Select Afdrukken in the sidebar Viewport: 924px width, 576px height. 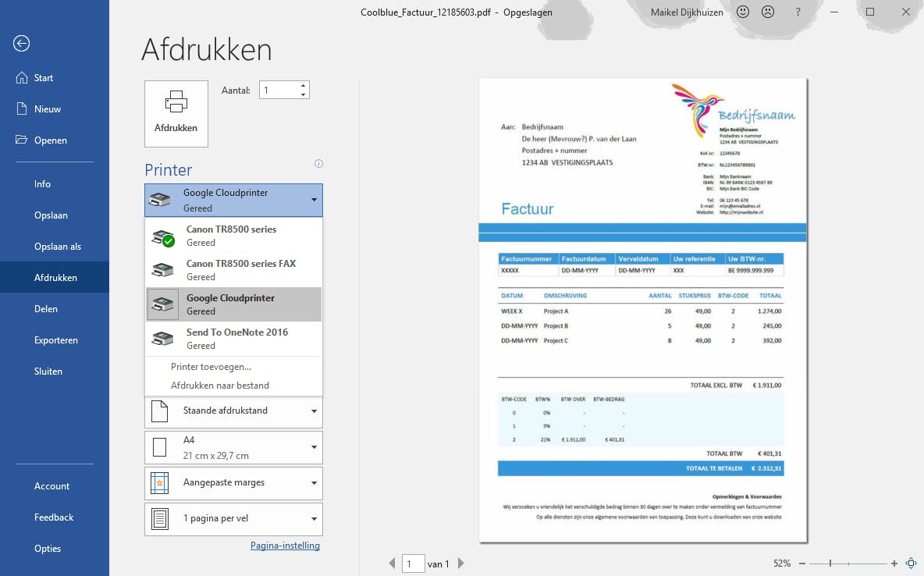point(54,277)
